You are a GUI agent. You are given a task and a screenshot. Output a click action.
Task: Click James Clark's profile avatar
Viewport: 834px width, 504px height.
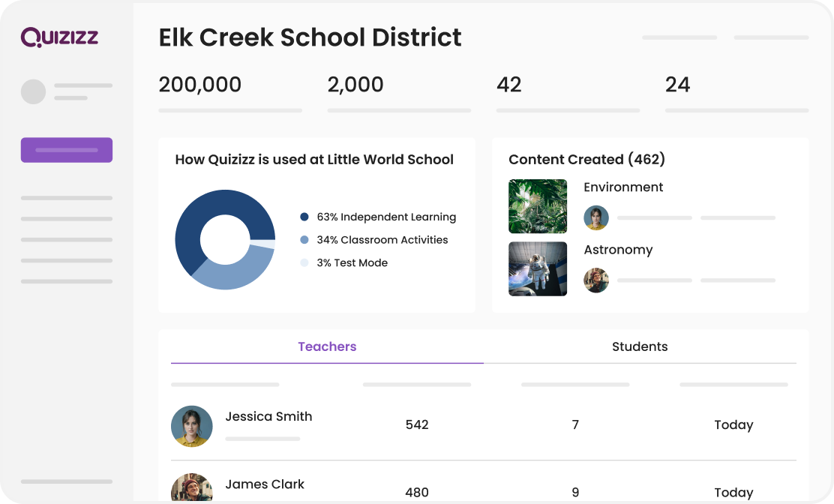(192, 489)
